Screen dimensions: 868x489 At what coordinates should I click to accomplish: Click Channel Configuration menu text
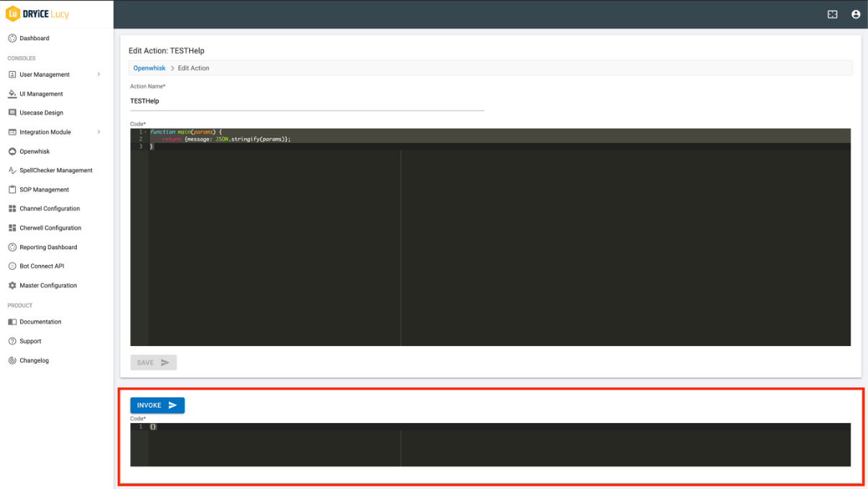point(50,208)
